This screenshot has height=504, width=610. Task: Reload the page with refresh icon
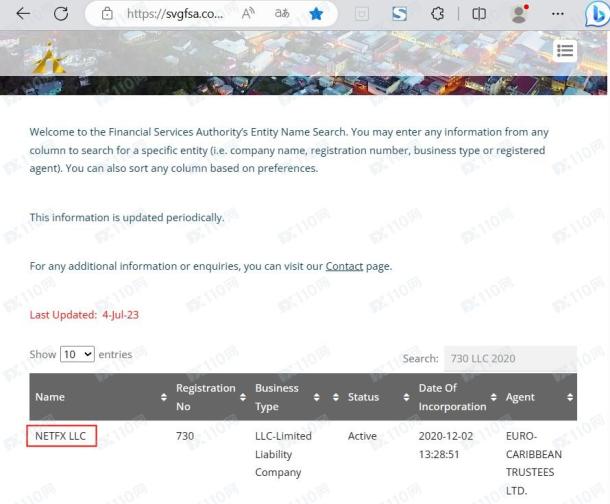tap(61, 14)
